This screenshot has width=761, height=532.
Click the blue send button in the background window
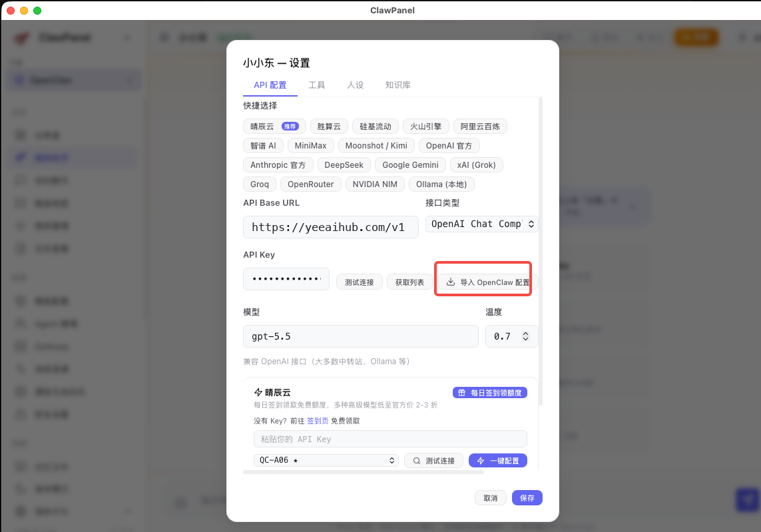tap(748, 499)
